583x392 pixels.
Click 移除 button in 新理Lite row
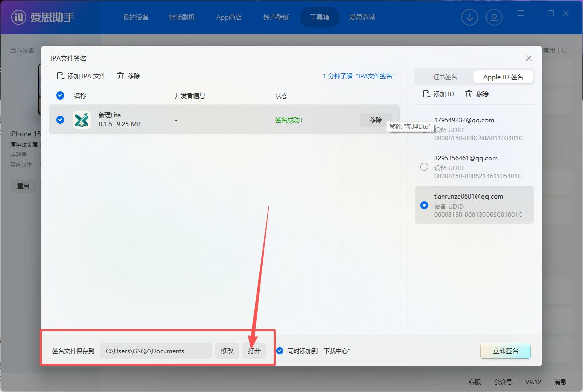point(376,120)
